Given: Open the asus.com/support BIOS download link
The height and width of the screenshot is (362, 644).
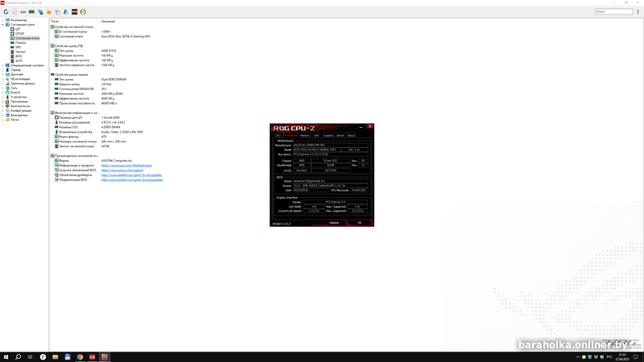Looking at the screenshot, I should tap(122, 171).
